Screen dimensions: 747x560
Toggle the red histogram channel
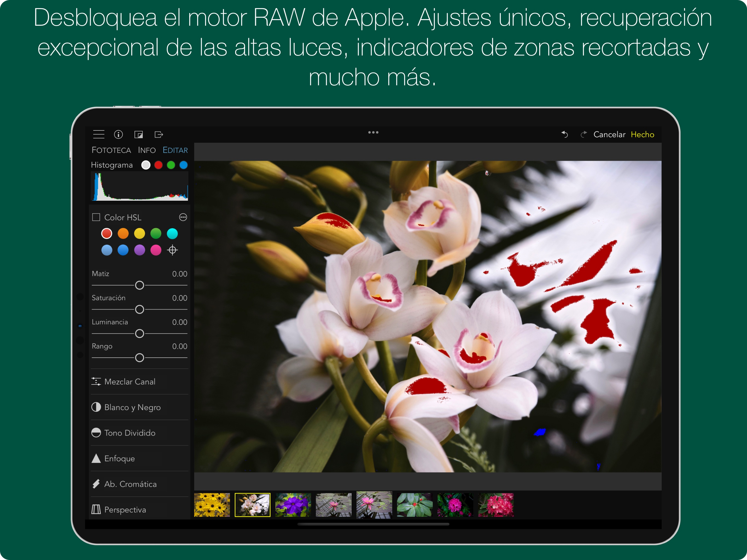coord(158,165)
